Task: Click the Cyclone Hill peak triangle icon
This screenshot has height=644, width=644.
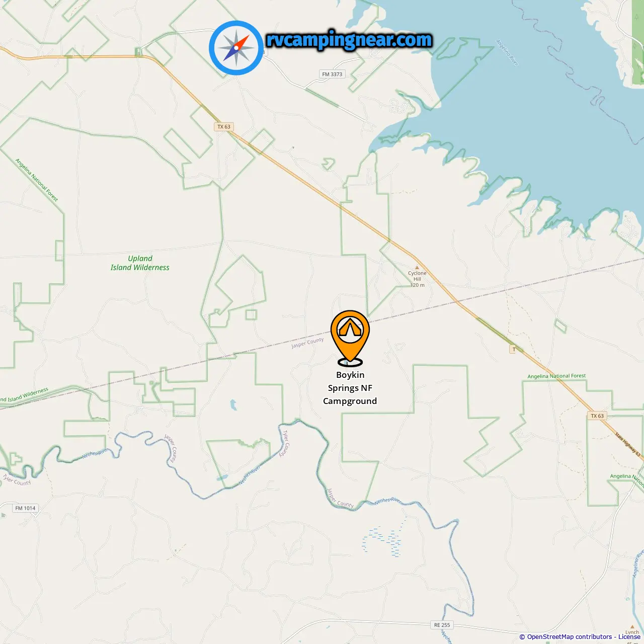Action: (417, 268)
